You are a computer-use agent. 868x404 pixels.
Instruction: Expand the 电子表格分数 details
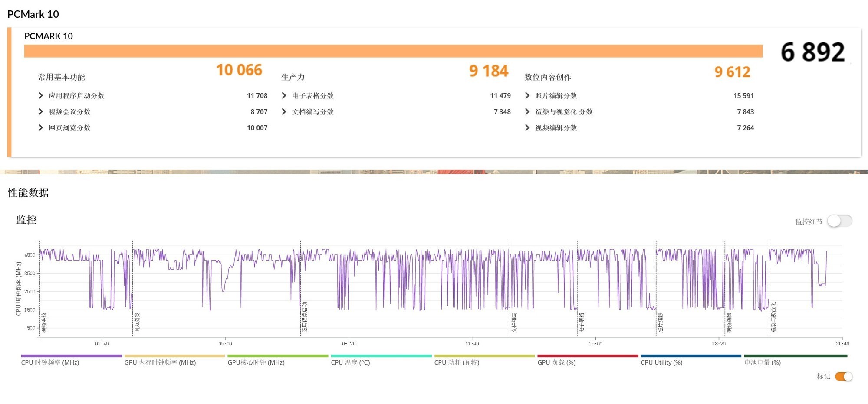(283, 96)
